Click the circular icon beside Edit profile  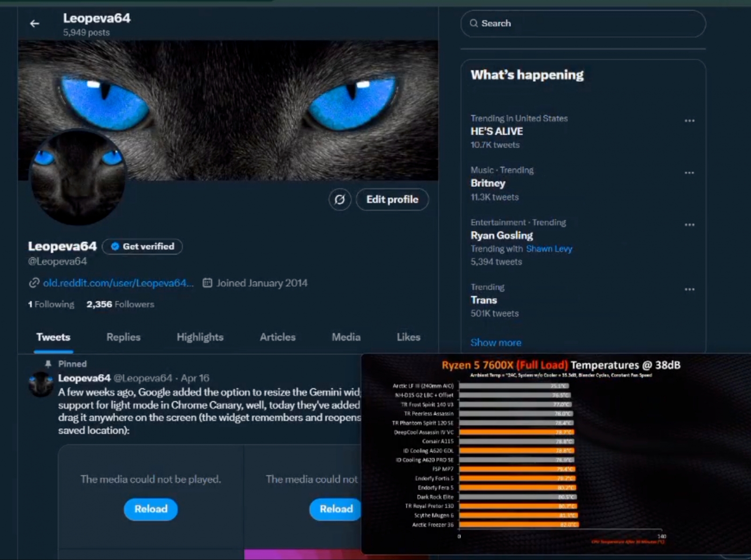point(340,200)
